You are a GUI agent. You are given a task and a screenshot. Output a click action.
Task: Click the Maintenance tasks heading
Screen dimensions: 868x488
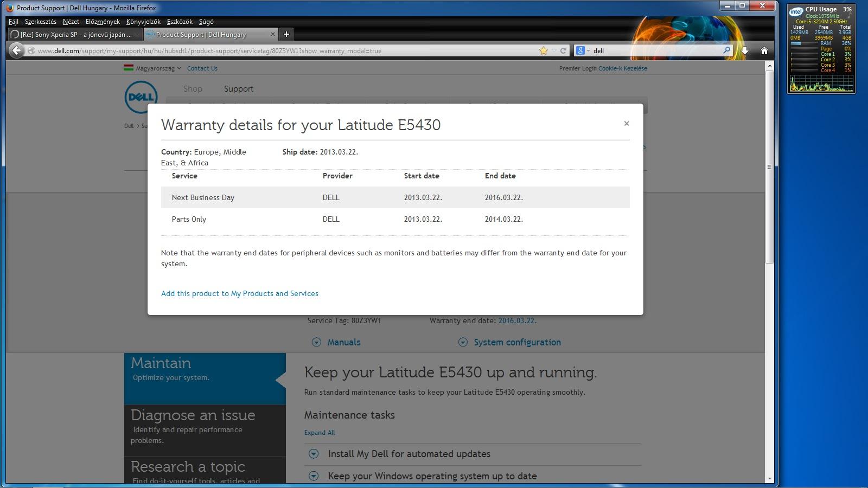pos(349,415)
